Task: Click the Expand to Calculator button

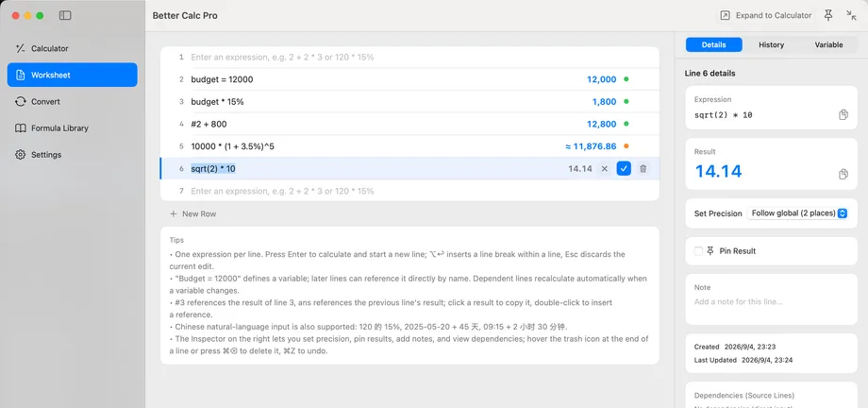Action: click(765, 15)
